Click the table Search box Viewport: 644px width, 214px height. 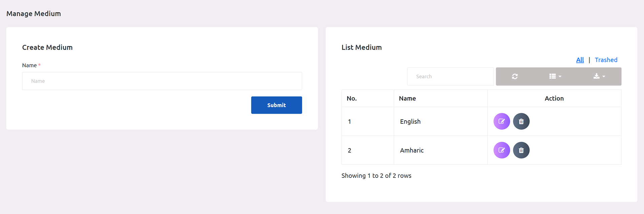[x=450, y=77]
